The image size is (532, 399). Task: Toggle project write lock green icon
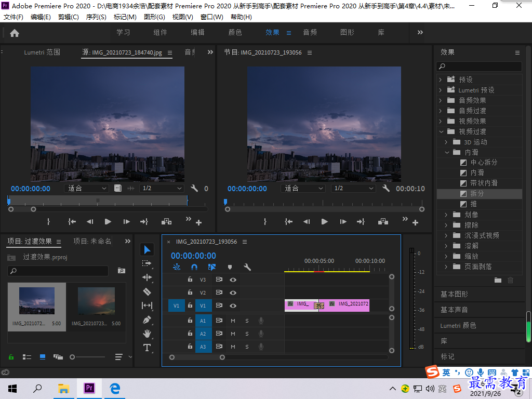tap(11, 357)
